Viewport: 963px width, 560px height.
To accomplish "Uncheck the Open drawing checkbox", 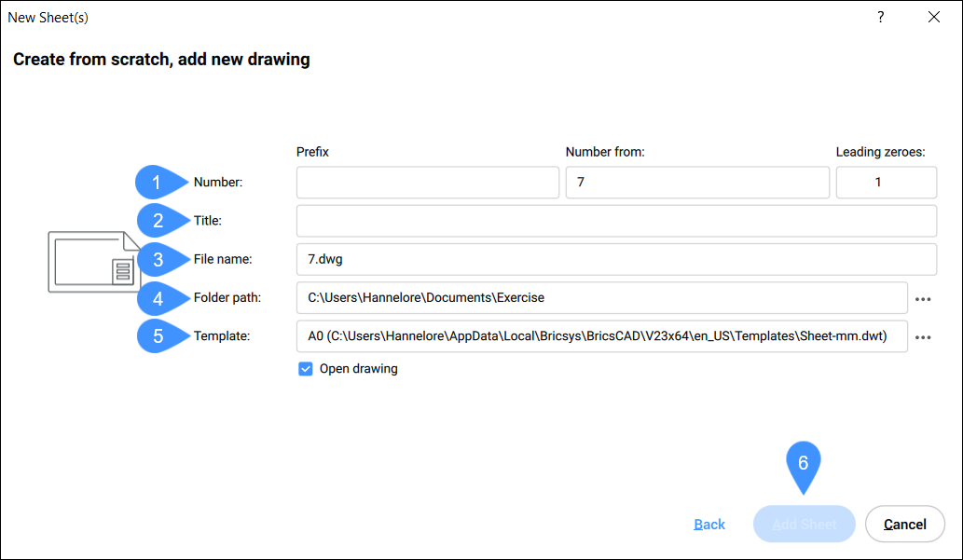I will click(x=306, y=369).
